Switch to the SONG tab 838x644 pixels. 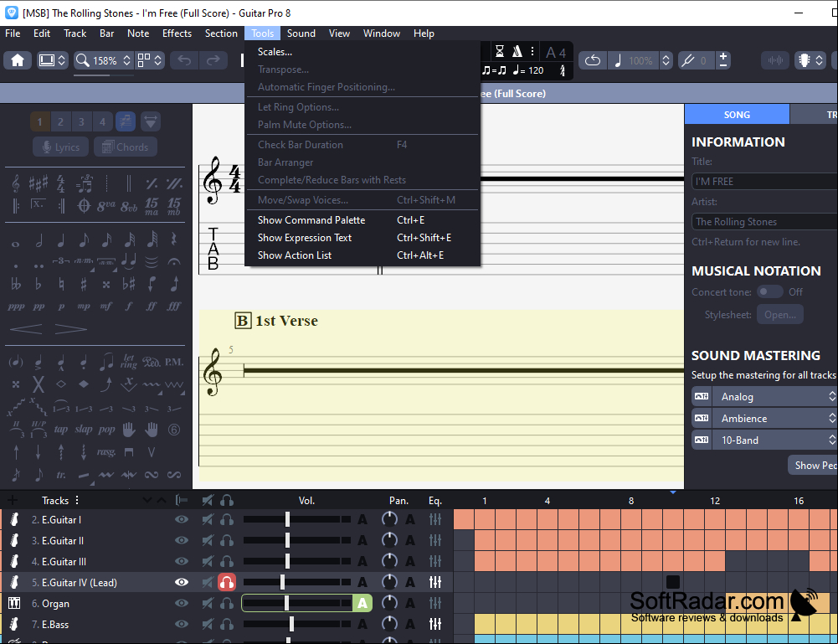[737, 115]
